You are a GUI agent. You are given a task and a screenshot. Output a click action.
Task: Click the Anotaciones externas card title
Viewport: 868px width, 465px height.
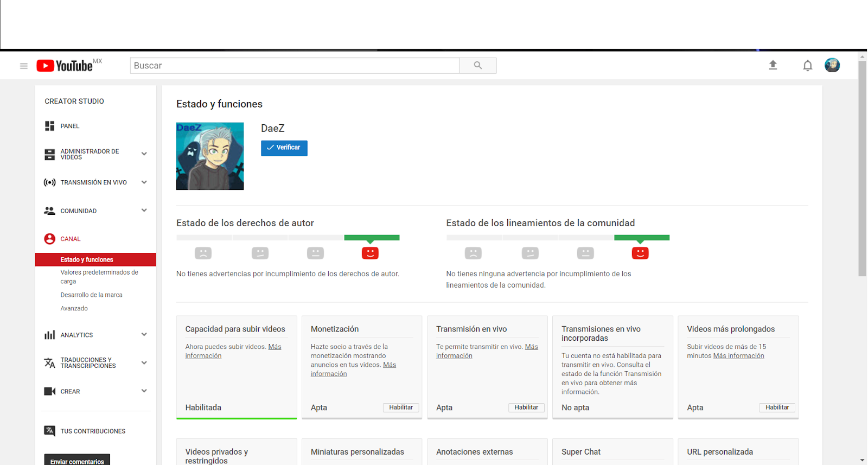[x=475, y=452]
